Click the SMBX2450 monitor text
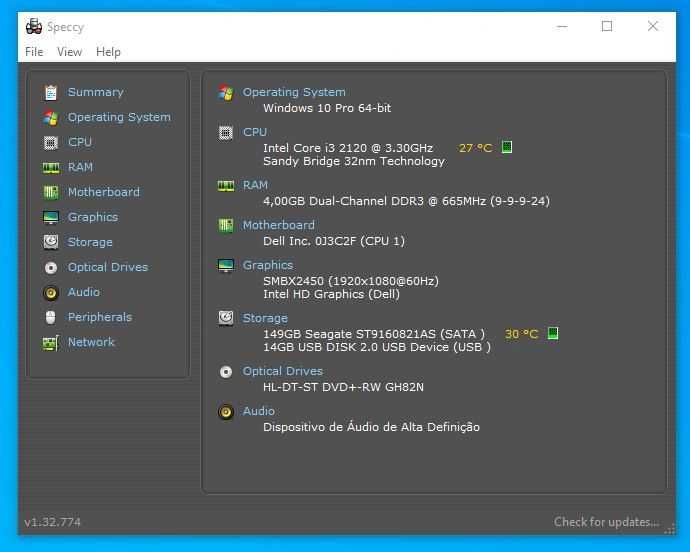690x552 pixels. [351, 281]
